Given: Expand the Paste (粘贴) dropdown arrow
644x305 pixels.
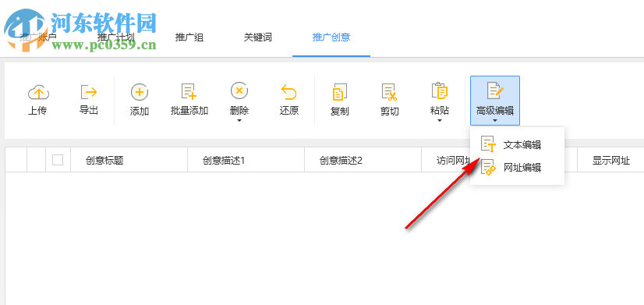Looking at the screenshot, I should [x=440, y=120].
